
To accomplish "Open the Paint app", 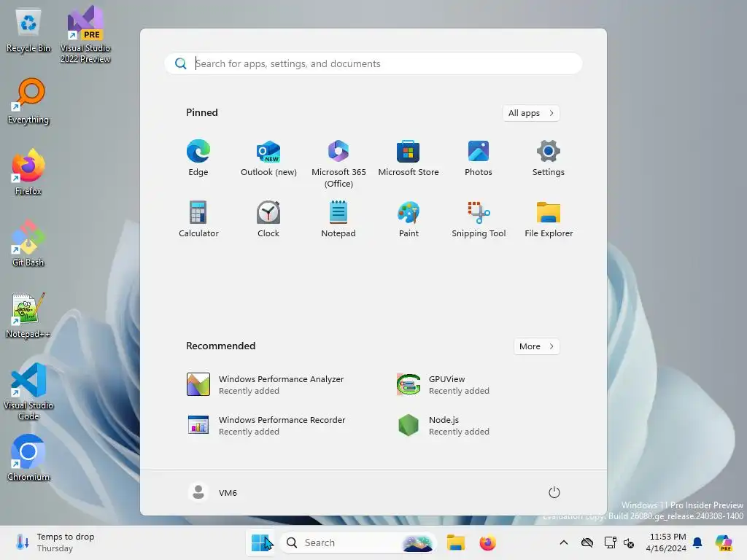I will click(409, 219).
